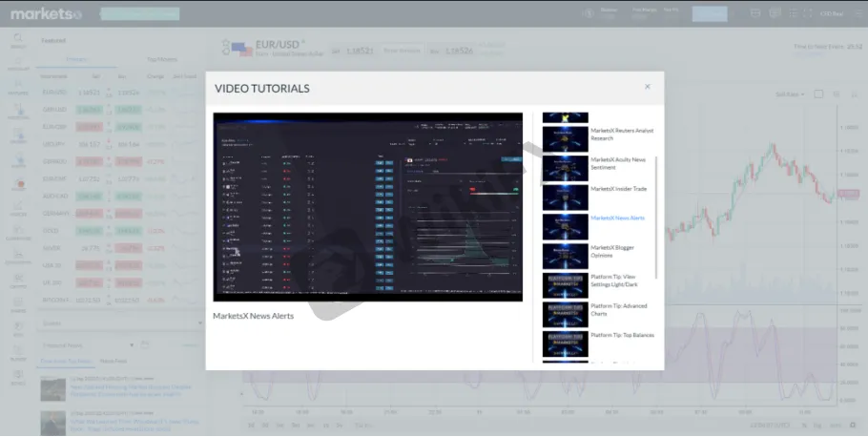The width and height of the screenshot is (868, 437).
Task: Click 'MarketsX Blogger Opinions' title
Action: point(612,252)
